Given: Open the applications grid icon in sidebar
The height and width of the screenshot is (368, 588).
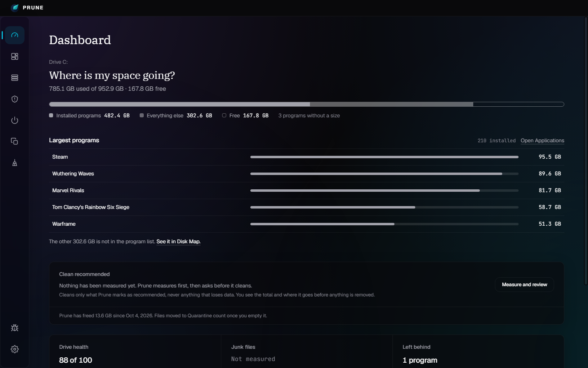Looking at the screenshot, I should [x=15, y=56].
